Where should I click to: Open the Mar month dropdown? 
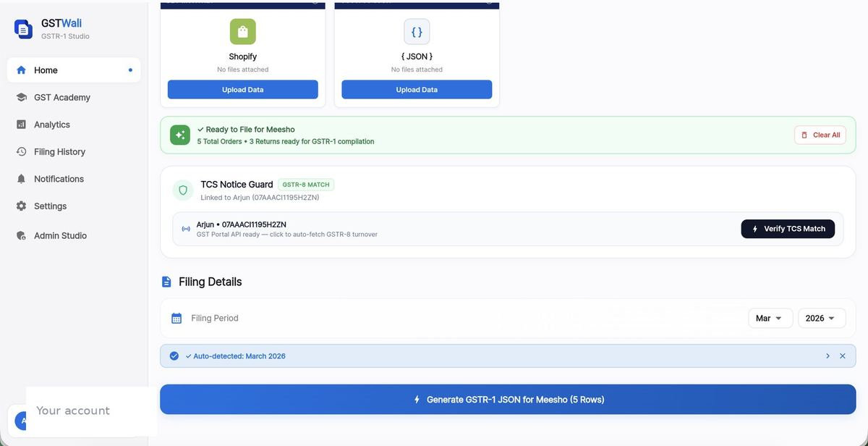[770, 319]
